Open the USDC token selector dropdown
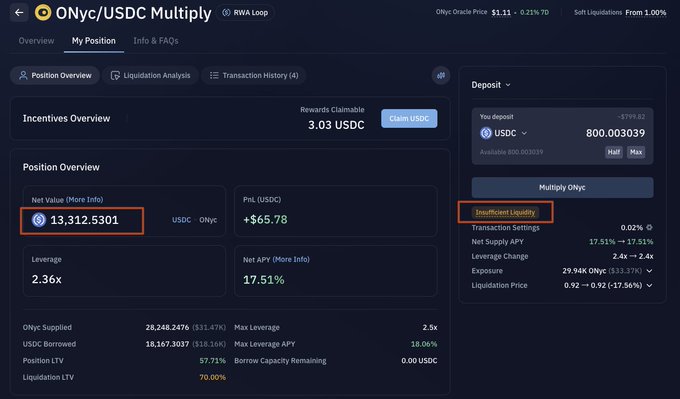 503,133
